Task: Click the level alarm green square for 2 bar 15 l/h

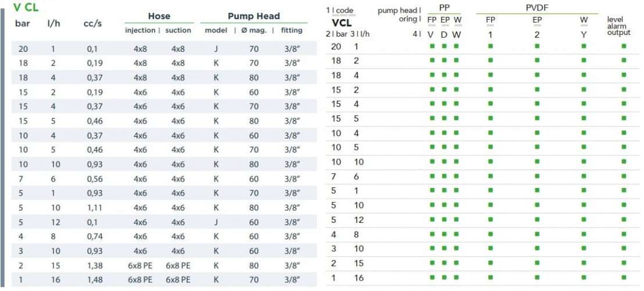Action: [624, 264]
